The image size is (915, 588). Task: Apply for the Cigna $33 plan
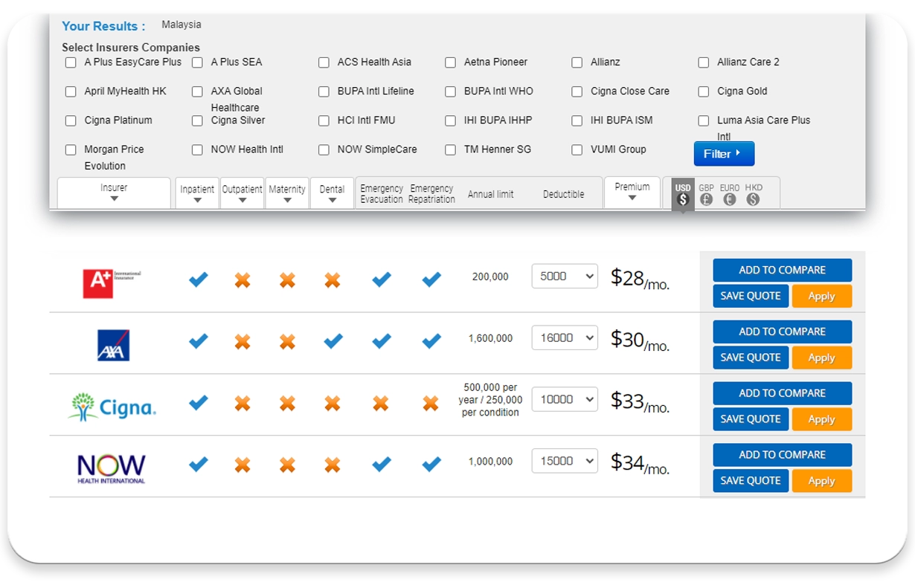click(821, 419)
